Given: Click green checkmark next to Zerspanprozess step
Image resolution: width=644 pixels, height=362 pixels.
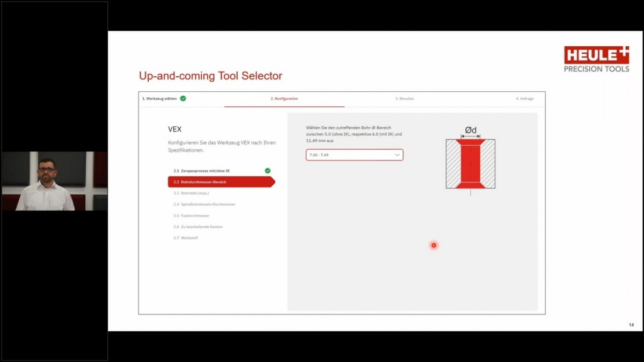Looking at the screenshot, I should pos(268,171).
